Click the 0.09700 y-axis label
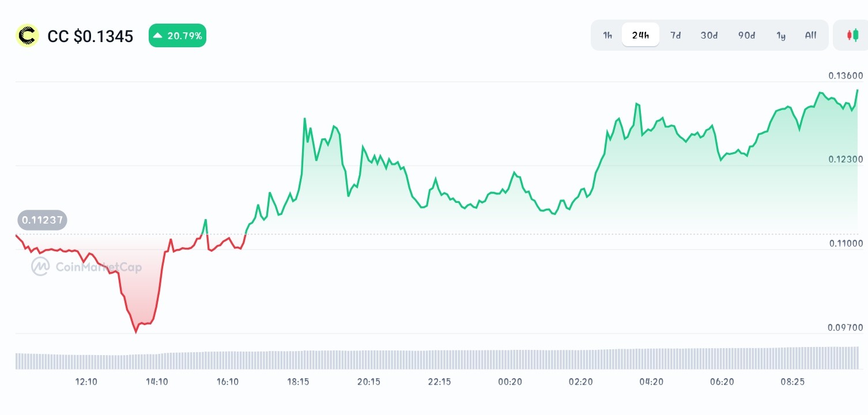This screenshot has width=868, height=415. pyautogui.click(x=846, y=327)
